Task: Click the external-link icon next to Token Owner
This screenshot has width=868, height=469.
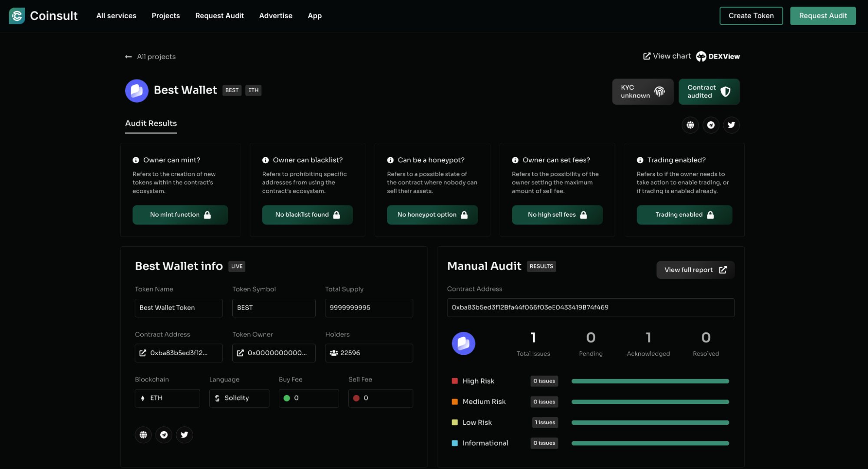Action: click(x=241, y=353)
